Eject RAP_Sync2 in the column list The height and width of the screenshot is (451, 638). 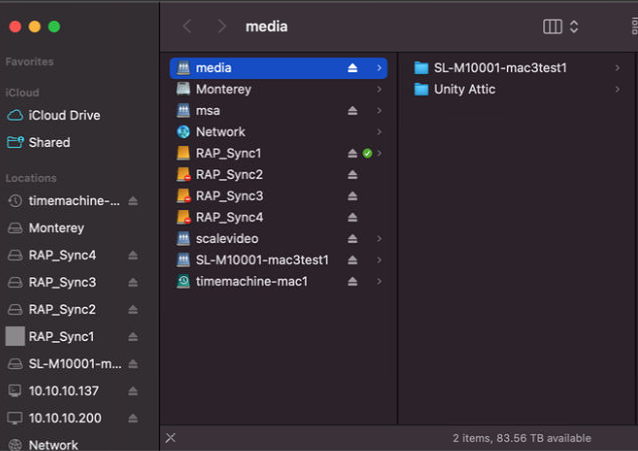[352, 175]
